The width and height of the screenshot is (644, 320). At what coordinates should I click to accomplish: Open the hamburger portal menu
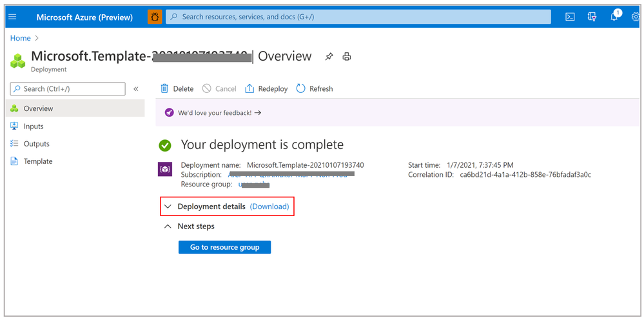click(12, 17)
